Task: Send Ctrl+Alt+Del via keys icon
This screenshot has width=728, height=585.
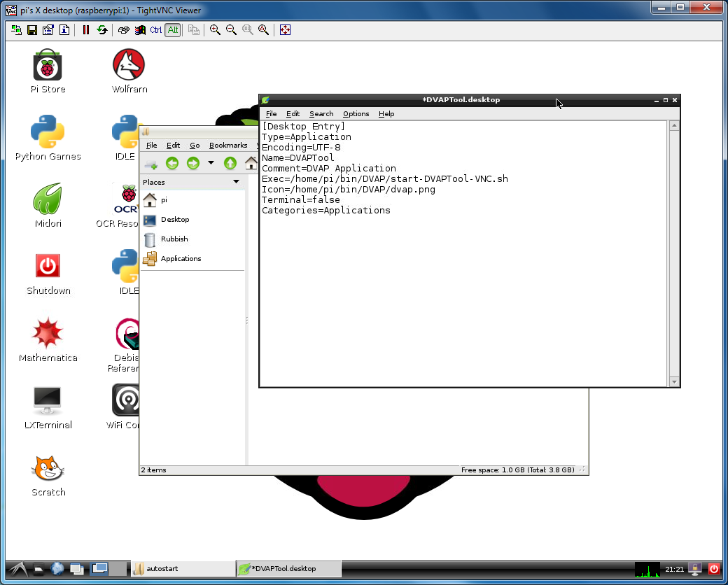Action: [123, 30]
